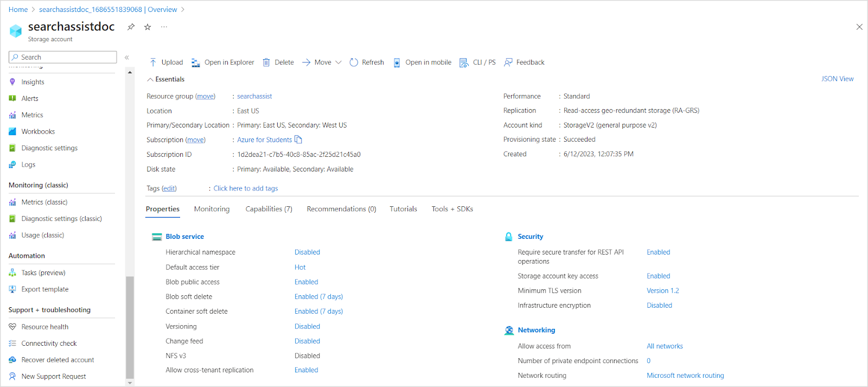
Task: Add storage account to favorites star
Action: 148,27
